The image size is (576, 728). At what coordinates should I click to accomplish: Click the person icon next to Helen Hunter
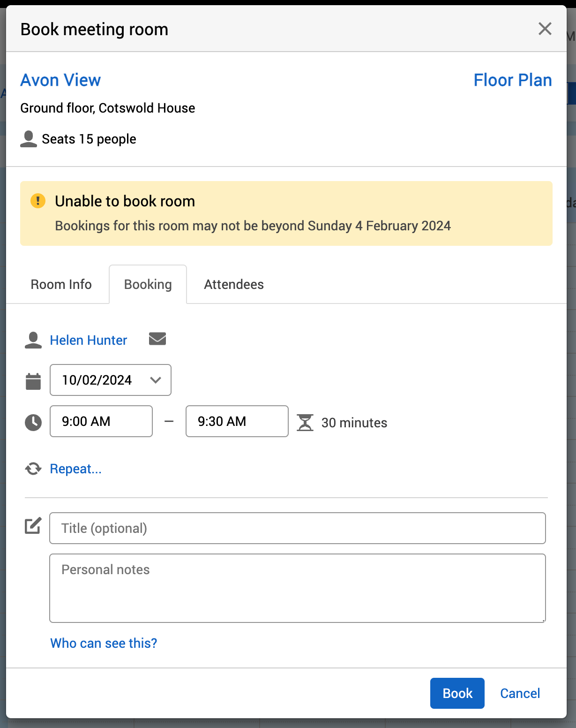(33, 340)
